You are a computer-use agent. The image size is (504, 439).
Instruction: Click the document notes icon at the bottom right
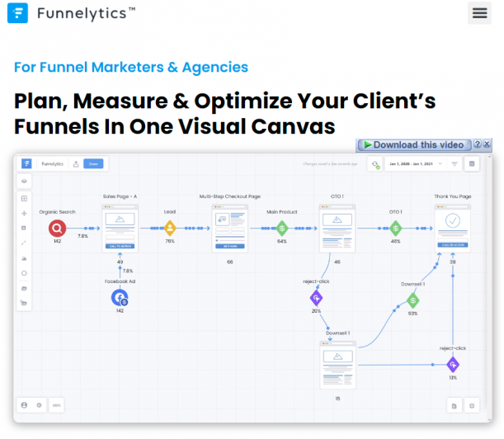[x=455, y=406]
